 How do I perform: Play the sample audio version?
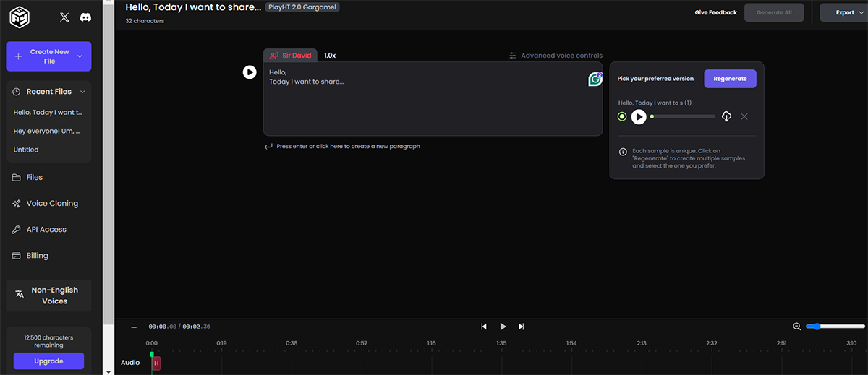(639, 116)
